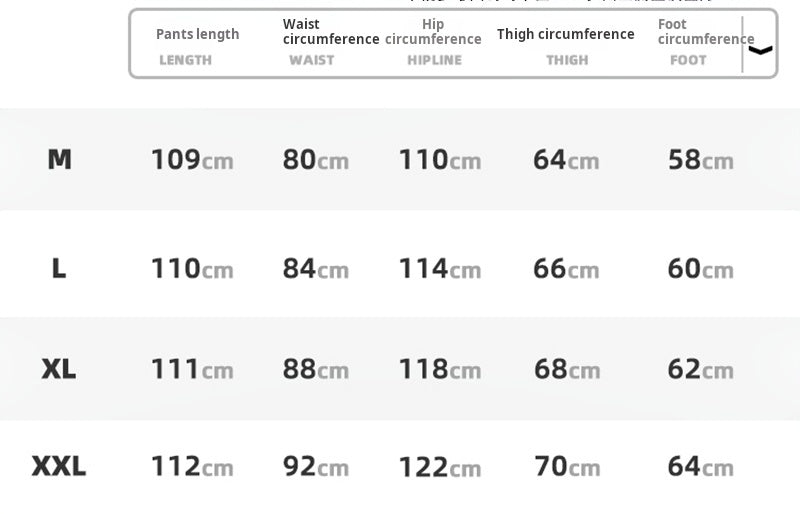This screenshot has height=514, width=800.
Task: Click the 58cm foot value
Action: pyautogui.click(x=700, y=160)
